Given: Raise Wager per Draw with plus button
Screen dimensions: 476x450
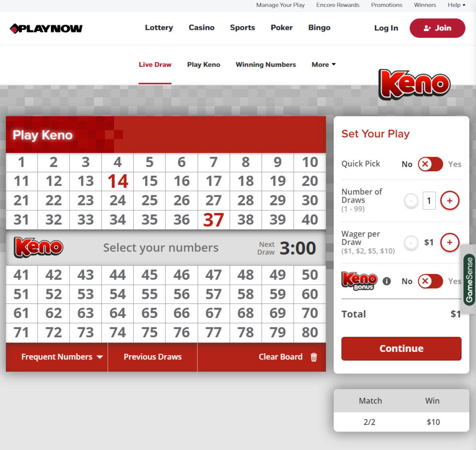Looking at the screenshot, I should coord(449,242).
